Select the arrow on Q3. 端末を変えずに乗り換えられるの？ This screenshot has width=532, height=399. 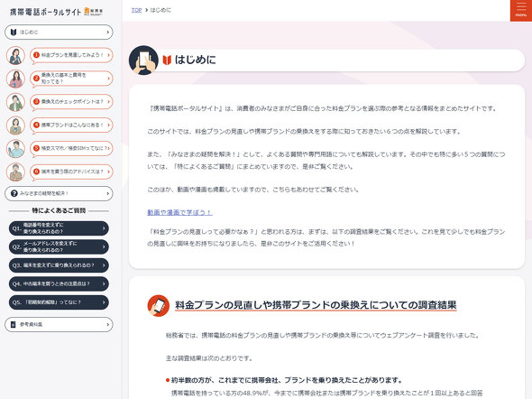[104, 265]
